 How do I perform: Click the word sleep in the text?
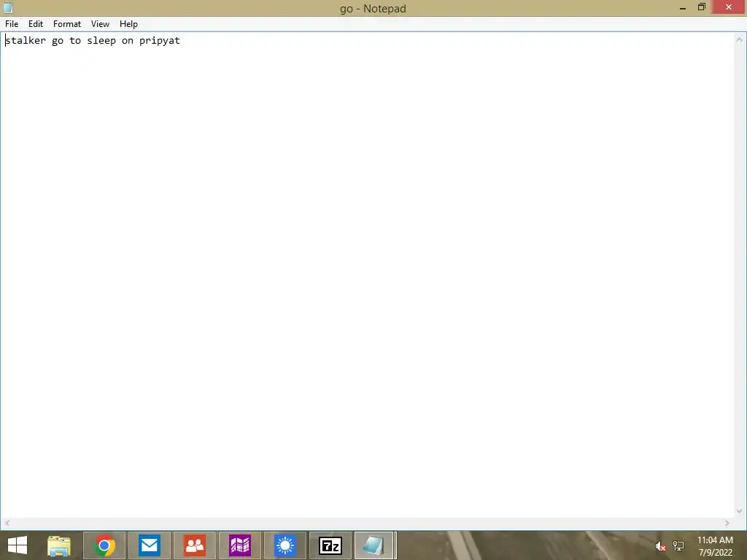point(101,41)
